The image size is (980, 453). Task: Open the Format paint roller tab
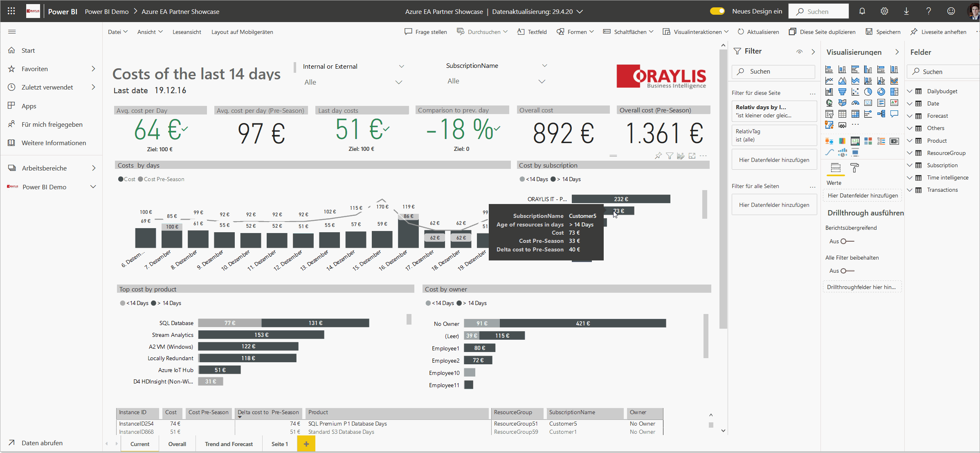(854, 168)
